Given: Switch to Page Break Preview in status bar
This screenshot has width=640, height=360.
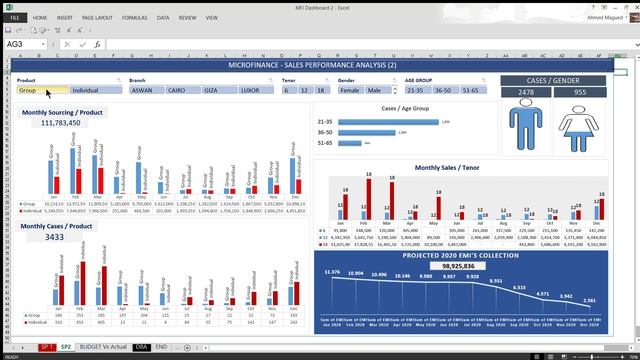Looking at the screenshot, I should (564, 357).
